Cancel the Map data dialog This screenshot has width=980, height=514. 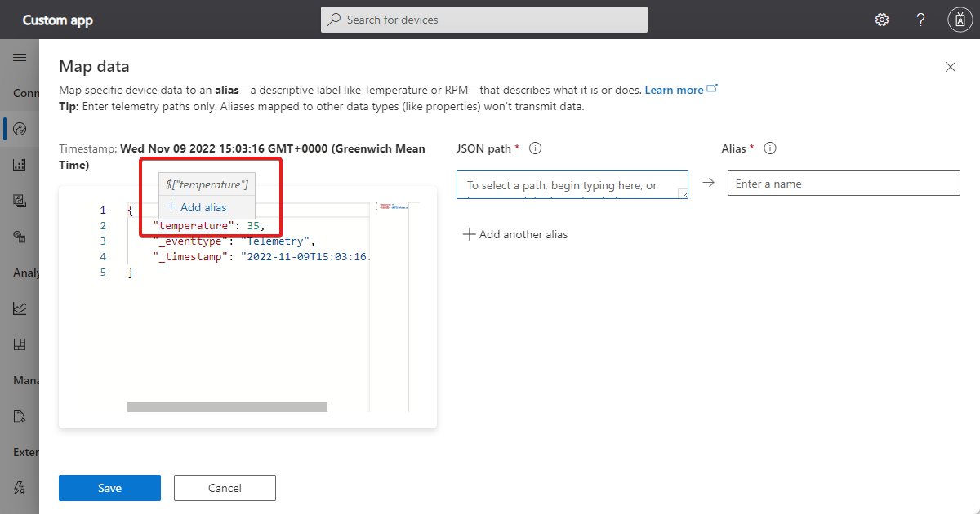pyautogui.click(x=224, y=487)
